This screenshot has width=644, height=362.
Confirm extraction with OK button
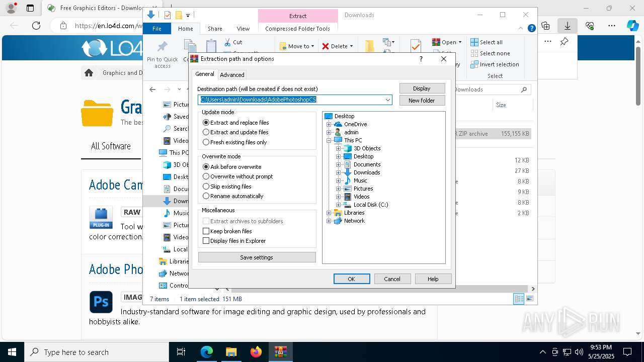click(x=352, y=279)
